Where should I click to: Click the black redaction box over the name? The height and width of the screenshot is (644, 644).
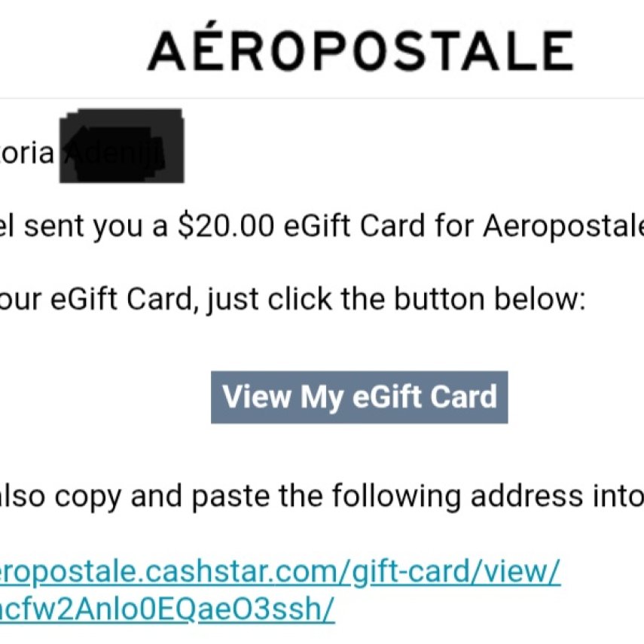[122, 146]
